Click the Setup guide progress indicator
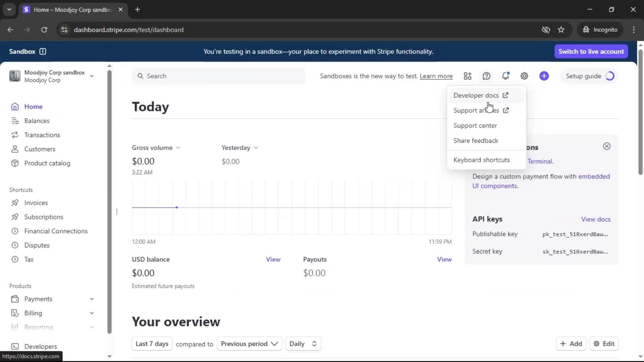This screenshot has width=644, height=362. pyautogui.click(x=610, y=76)
